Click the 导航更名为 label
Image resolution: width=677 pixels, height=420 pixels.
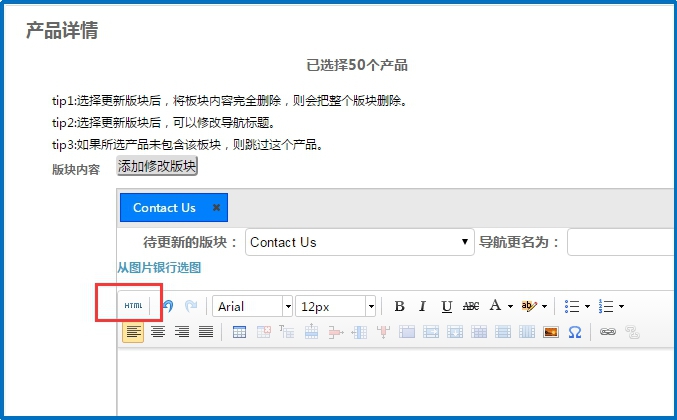519,242
